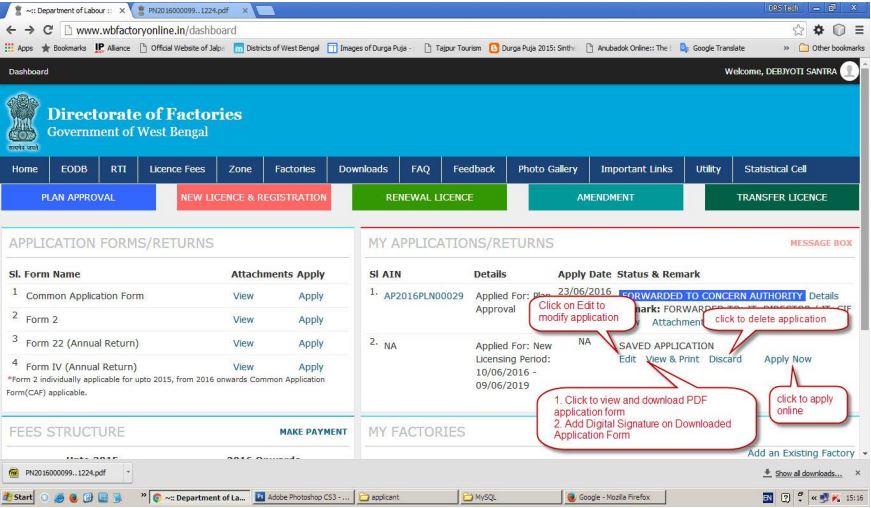Image resolution: width=871 pixels, height=508 pixels.
Task: Open the Zone menu item
Action: pyautogui.click(x=240, y=169)
